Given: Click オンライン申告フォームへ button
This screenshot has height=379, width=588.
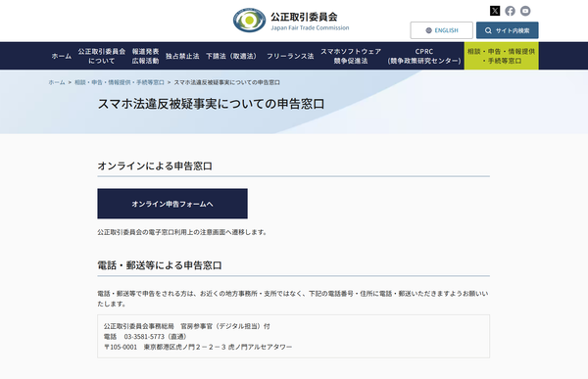Looking at the screenshot, I should [172, 204].
